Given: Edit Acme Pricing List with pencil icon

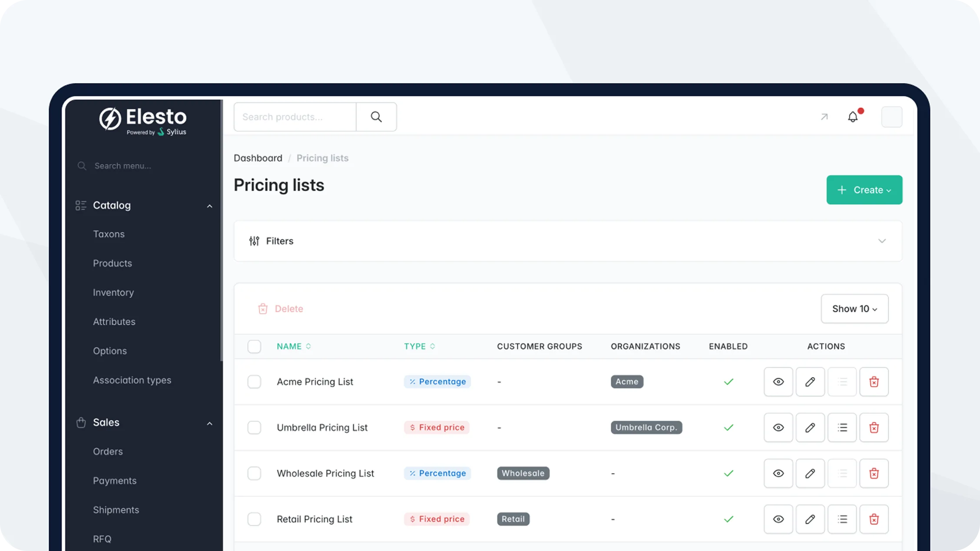Looking at the screenshot, I should click(810, 382).
